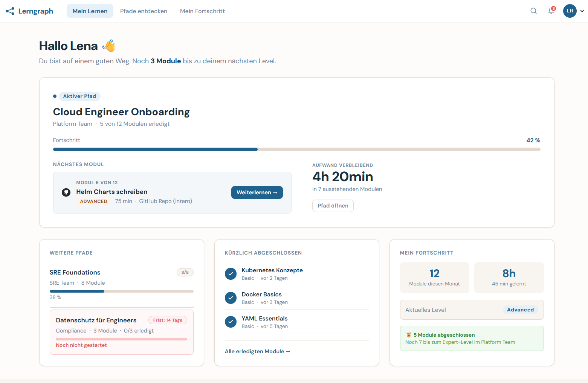Click the 12 Module diesen Monat tile

434,278
